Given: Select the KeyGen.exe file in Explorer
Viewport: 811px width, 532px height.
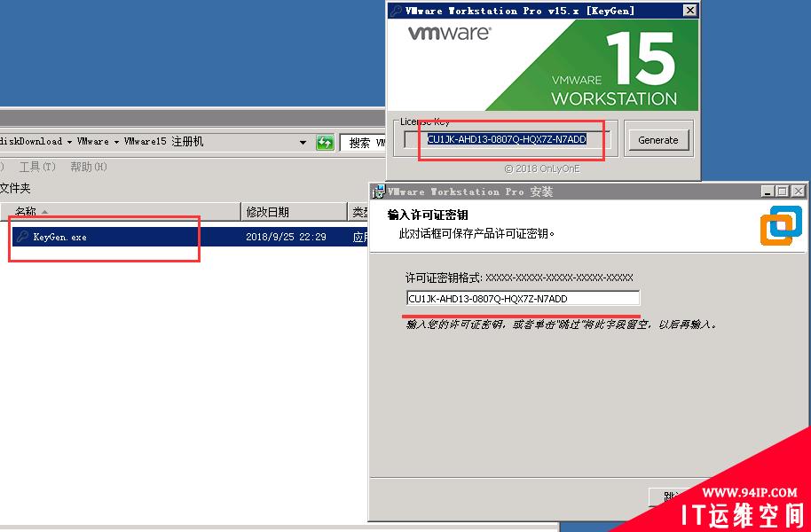Looking at the screenshot, I should click(x=191, y=237).
